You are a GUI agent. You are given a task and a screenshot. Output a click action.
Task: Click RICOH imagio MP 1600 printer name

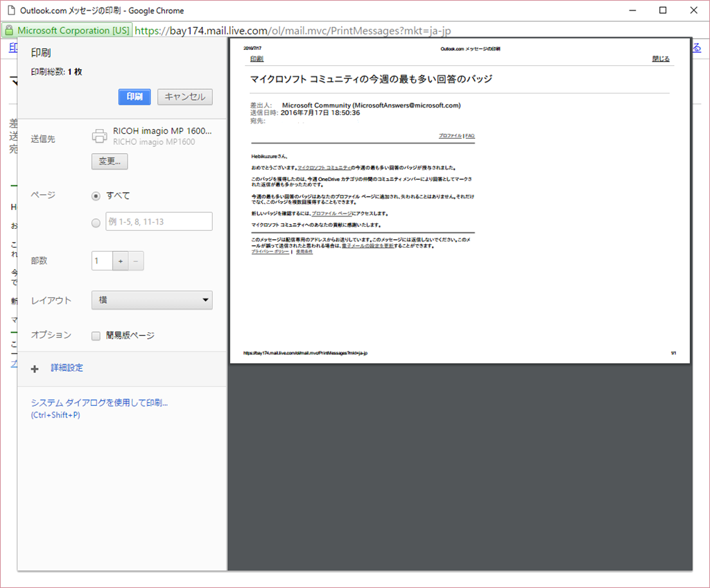[x=162, y=131]
